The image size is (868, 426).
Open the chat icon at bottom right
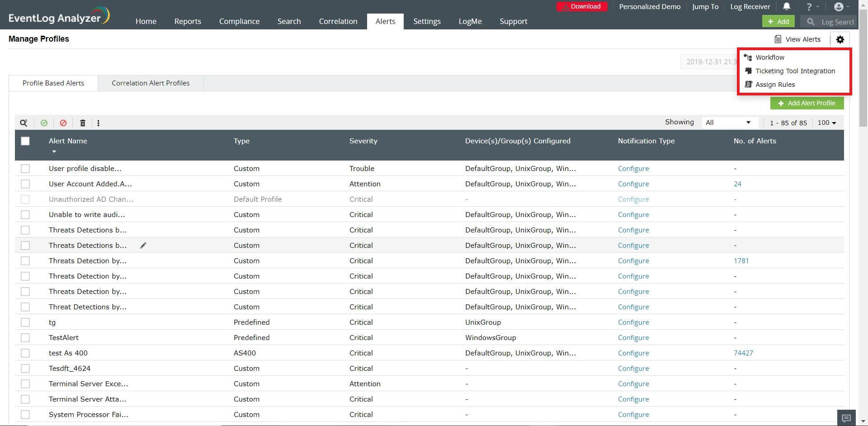pyautogui.click(x=847, y=418)
